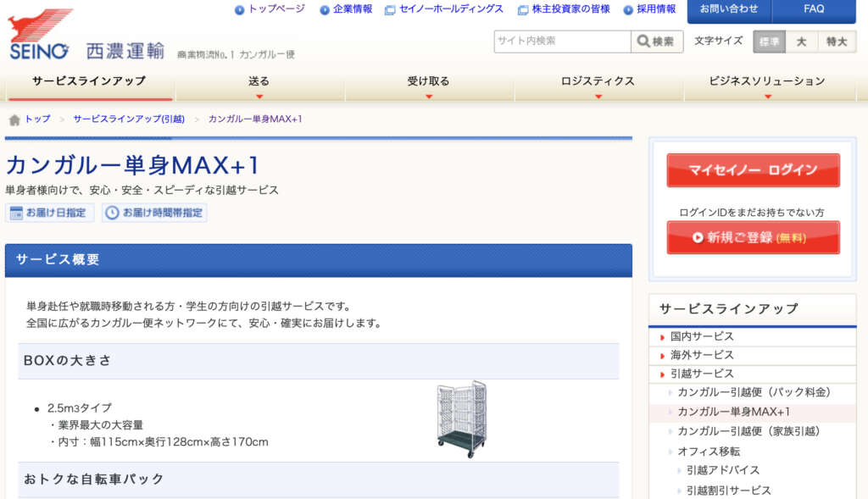Click the サービスラインアップ sidebar heading
This screenshot has height=499, width=868.
[729, 309]
